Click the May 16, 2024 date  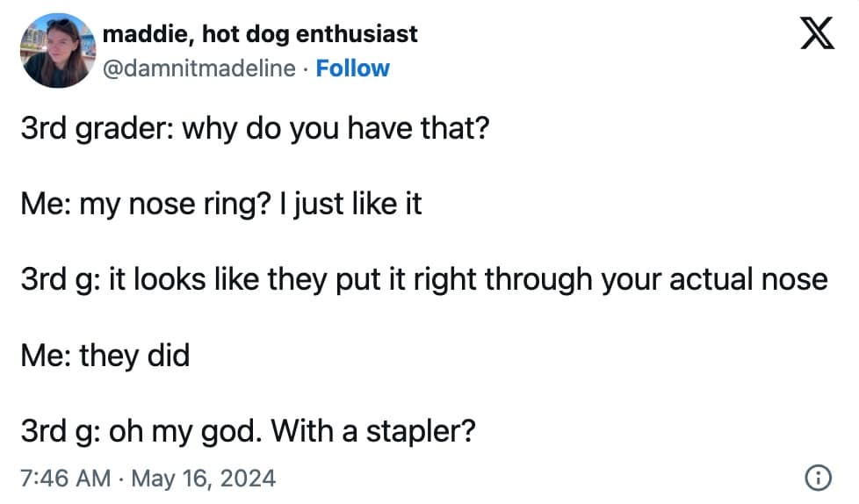tap(205, 479)
